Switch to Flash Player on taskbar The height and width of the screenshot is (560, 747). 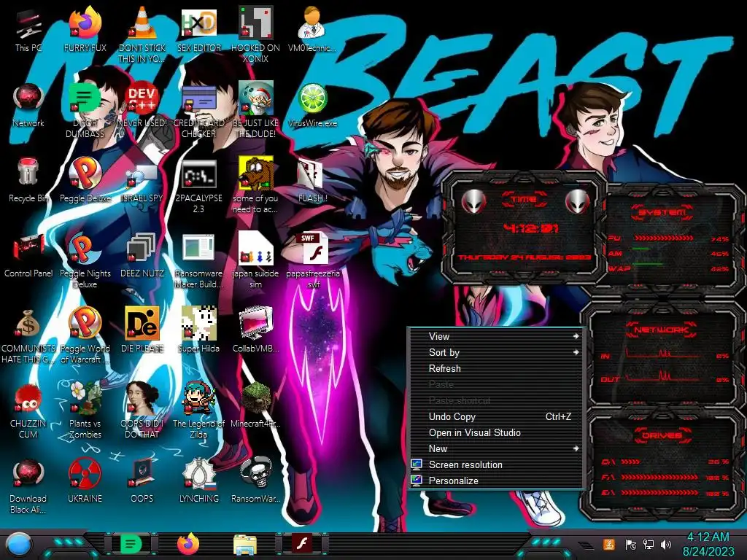point(302,544)
